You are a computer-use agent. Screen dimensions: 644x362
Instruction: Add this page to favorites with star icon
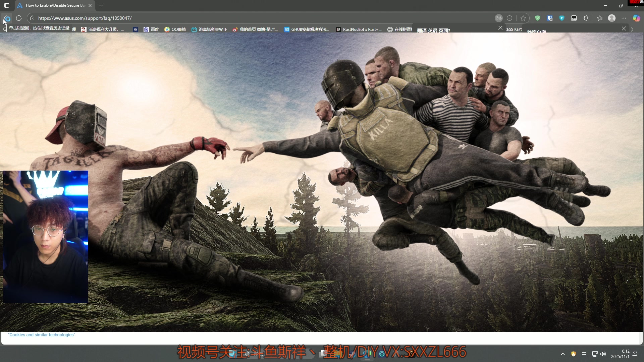click(x=523, y=18)
